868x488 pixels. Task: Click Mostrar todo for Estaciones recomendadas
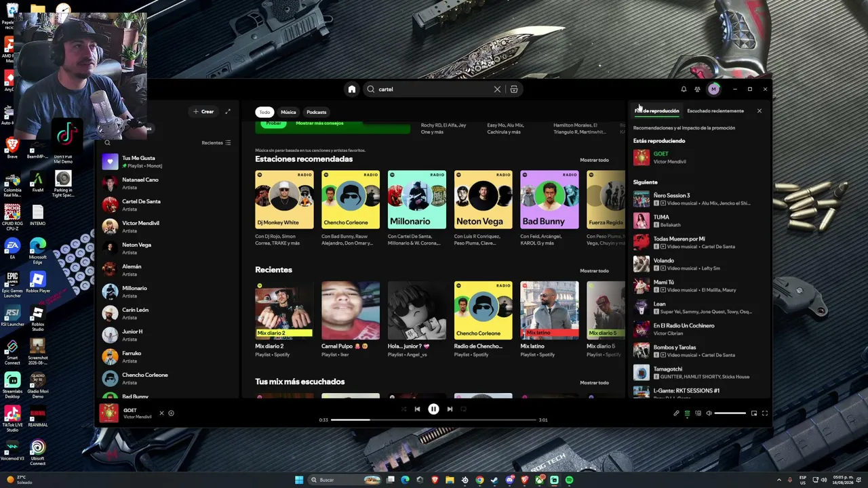pyautogui.click(x=594, y=160)
